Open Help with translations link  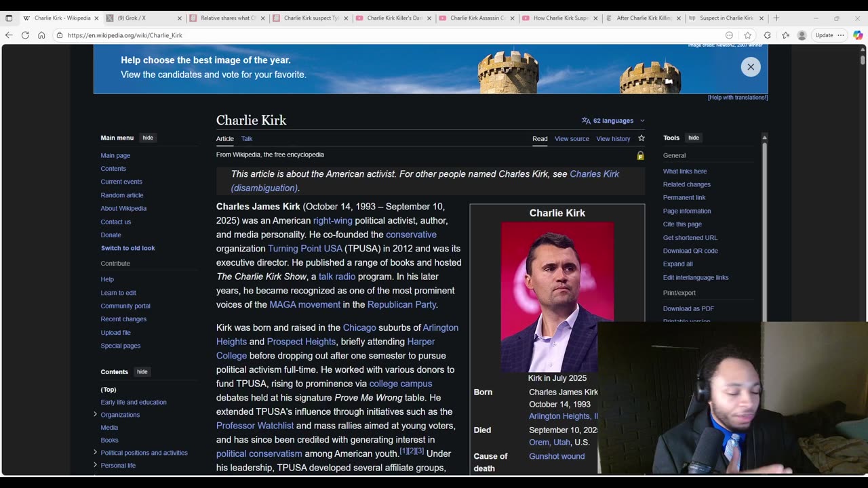(x=738, y=98)
